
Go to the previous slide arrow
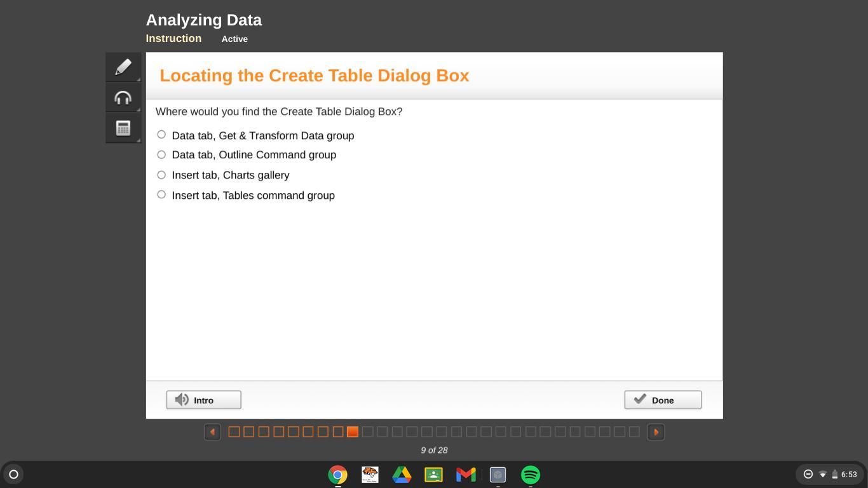[x=212, y=432]
